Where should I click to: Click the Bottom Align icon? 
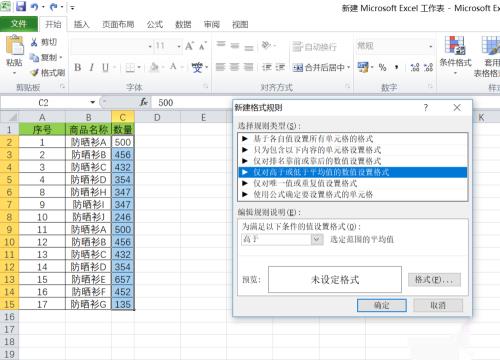point(249,47)
